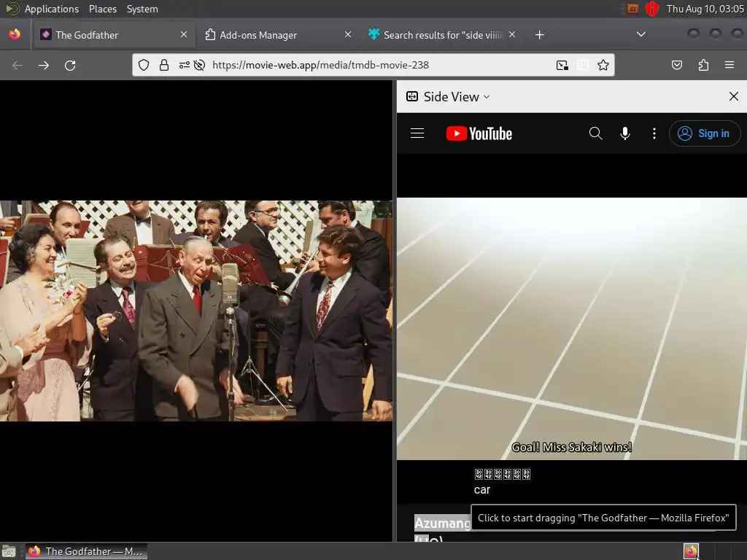
Task: Open the Search results for side view tab
Action: [x=442, y=35]
